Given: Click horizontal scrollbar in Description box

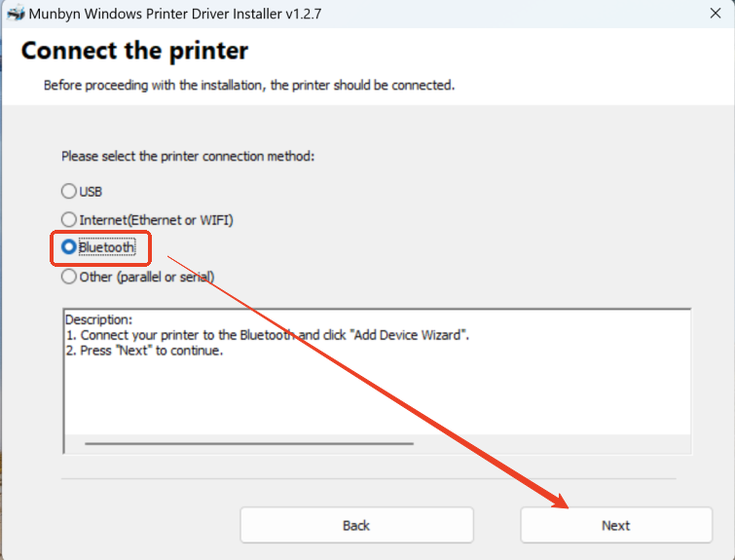Looking at the screenshot, I should point(249,443).
